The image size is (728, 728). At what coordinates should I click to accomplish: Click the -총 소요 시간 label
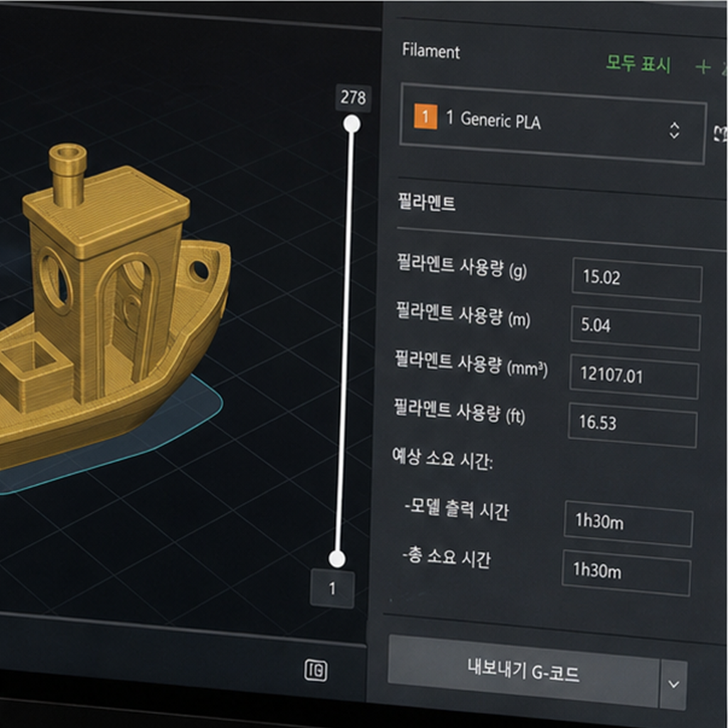(x=446, y=556)
